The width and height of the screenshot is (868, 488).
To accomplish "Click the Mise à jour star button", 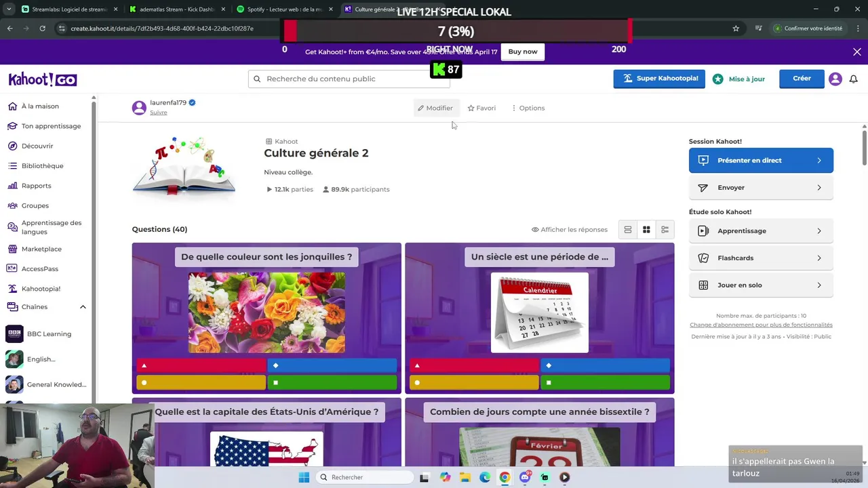I will coord(739,79).
